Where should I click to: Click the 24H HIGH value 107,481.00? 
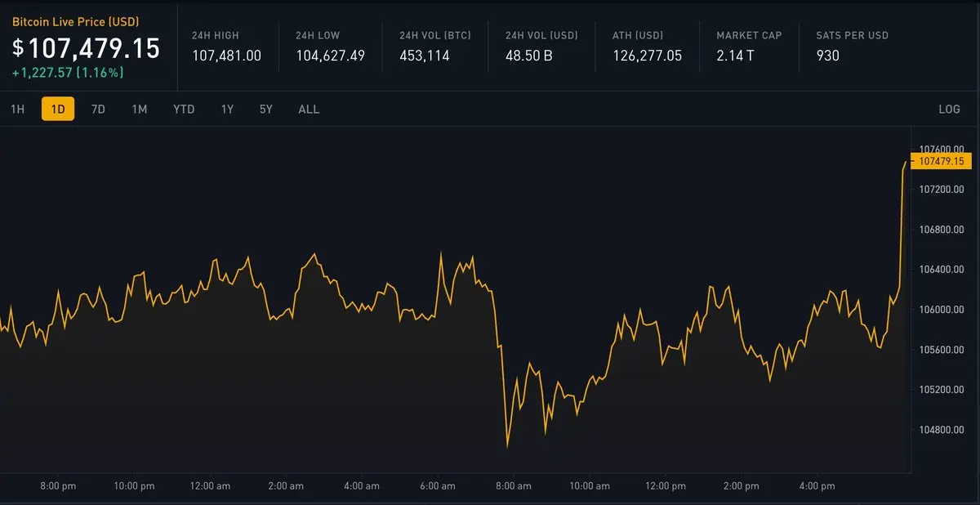(226, 56)
